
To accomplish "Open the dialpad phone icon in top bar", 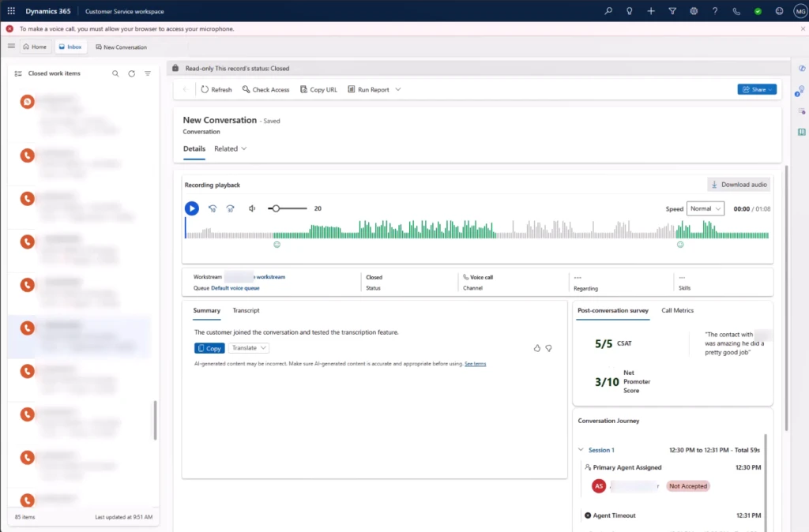I will (x=736, y=11).
